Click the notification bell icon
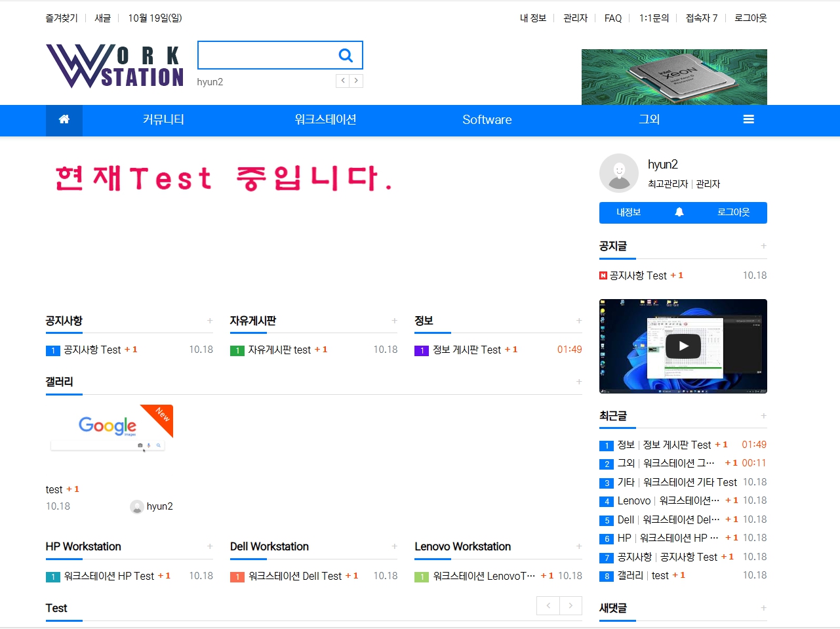 [679, 213]
